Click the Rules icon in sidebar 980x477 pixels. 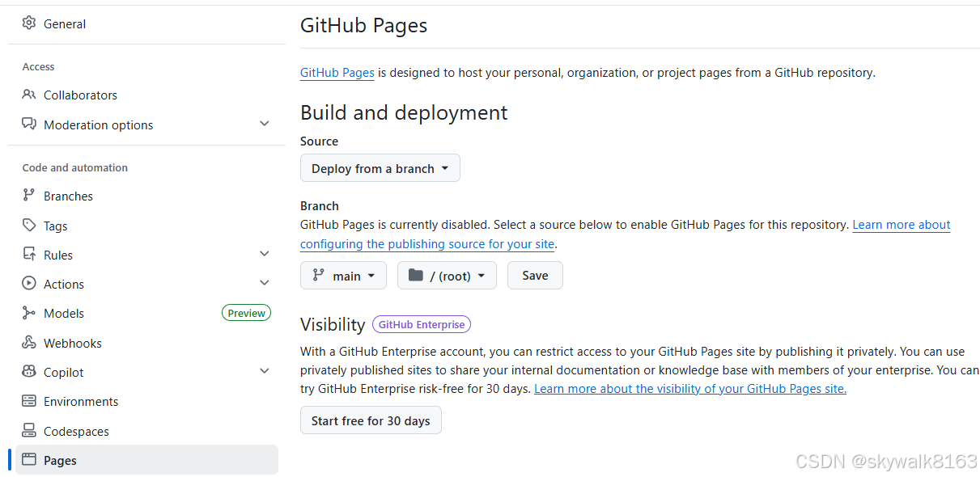point(29,255)
